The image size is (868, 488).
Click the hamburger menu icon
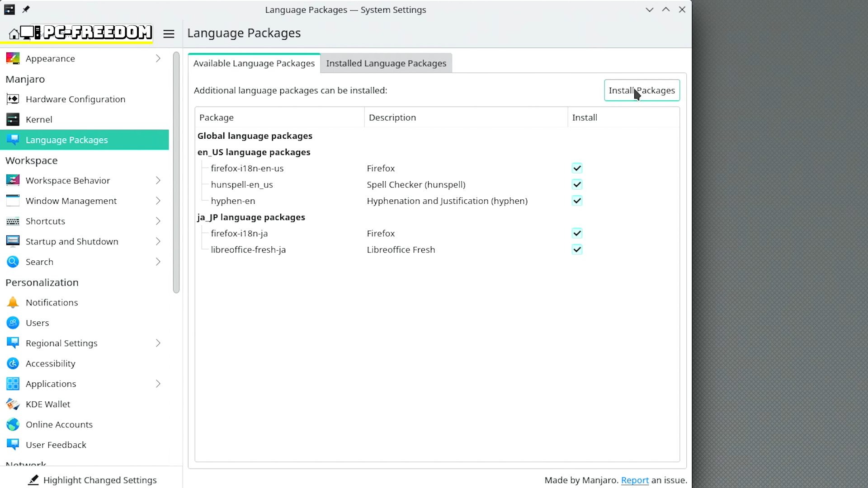pos(169,34)
